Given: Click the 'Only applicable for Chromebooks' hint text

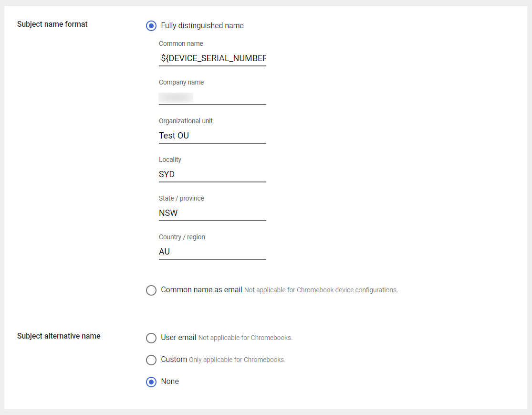Looking at the screenshot, I should click(x=237, y=360).
